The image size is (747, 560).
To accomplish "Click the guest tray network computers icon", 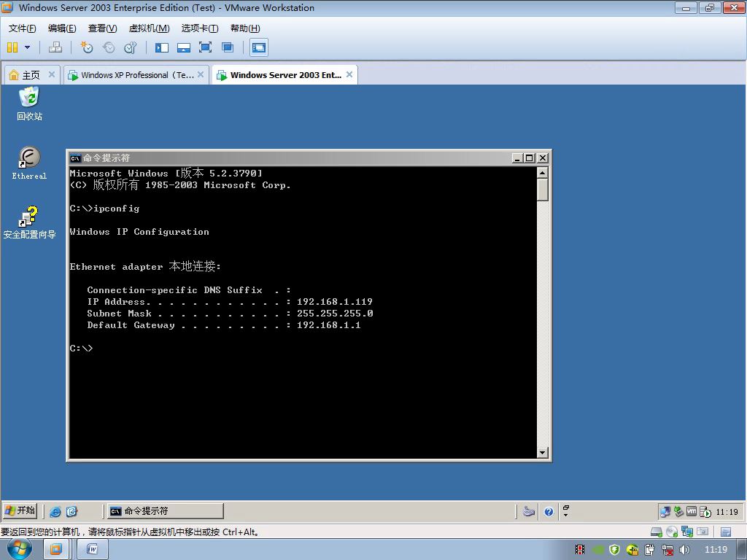I will pyautogui.click(x=665, y=512).
